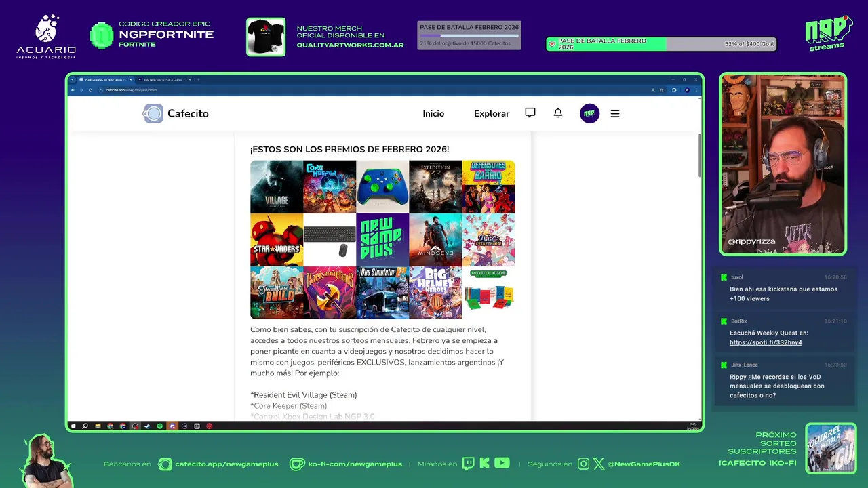The image size is (868, 488).
Task: Open Steam from the taskbar
Action: [147, 426]
